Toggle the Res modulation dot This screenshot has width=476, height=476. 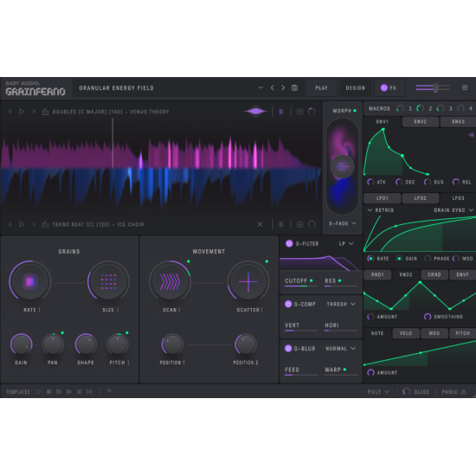click(x=340, y=280)
